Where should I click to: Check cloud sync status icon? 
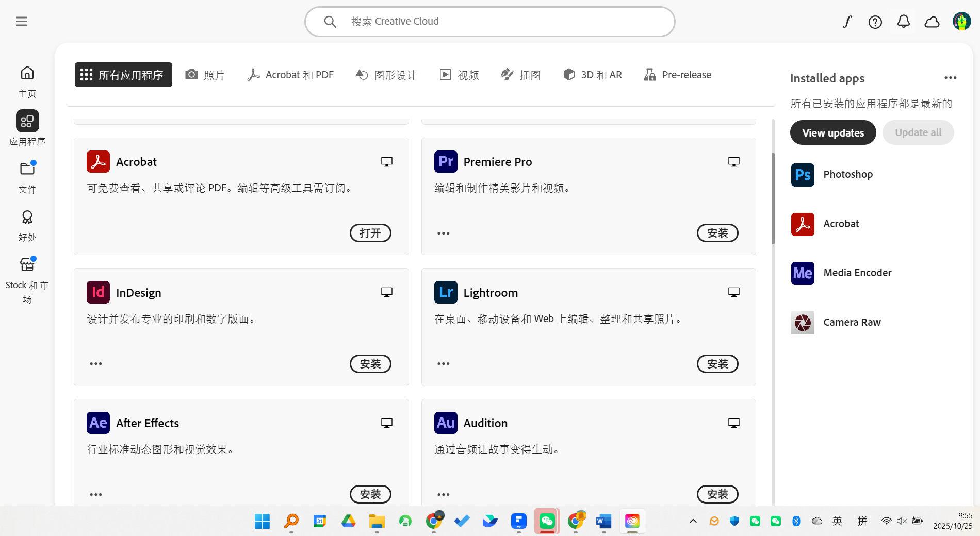932,22
